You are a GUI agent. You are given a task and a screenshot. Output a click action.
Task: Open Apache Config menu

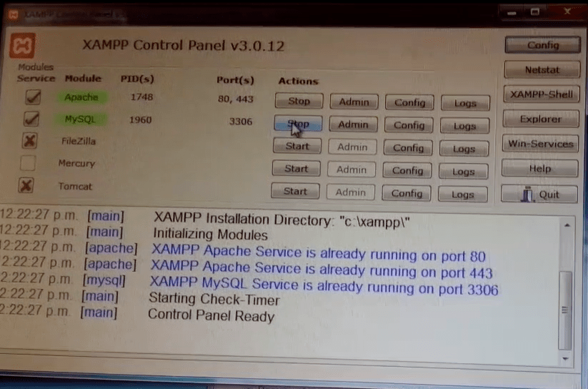tap(409, 102)
